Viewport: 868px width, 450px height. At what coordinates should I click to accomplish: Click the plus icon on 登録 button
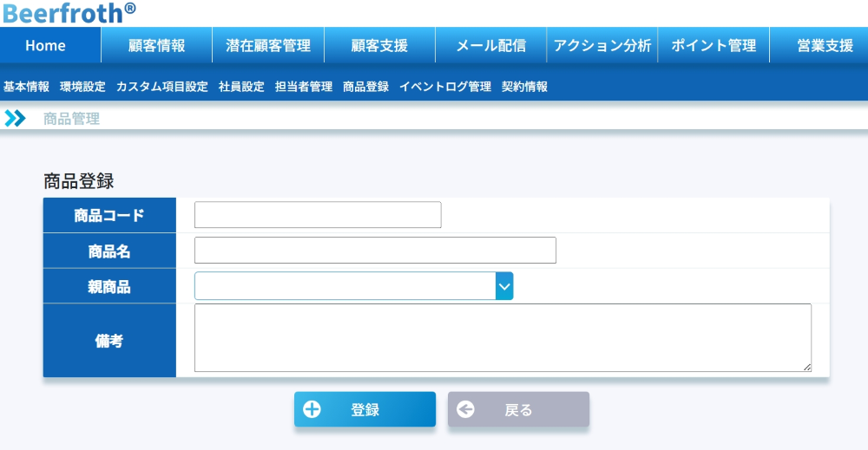tap(312, 410)
